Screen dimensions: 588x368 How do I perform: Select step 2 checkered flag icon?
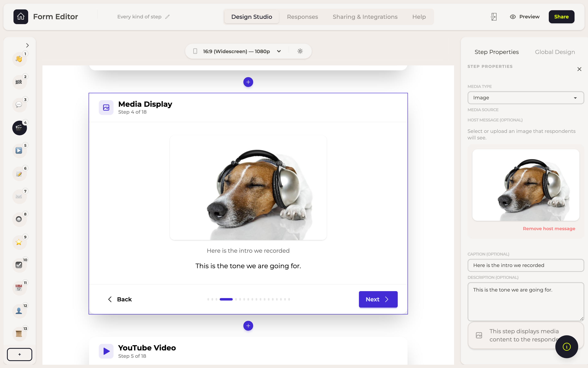(x=19, y=82)
